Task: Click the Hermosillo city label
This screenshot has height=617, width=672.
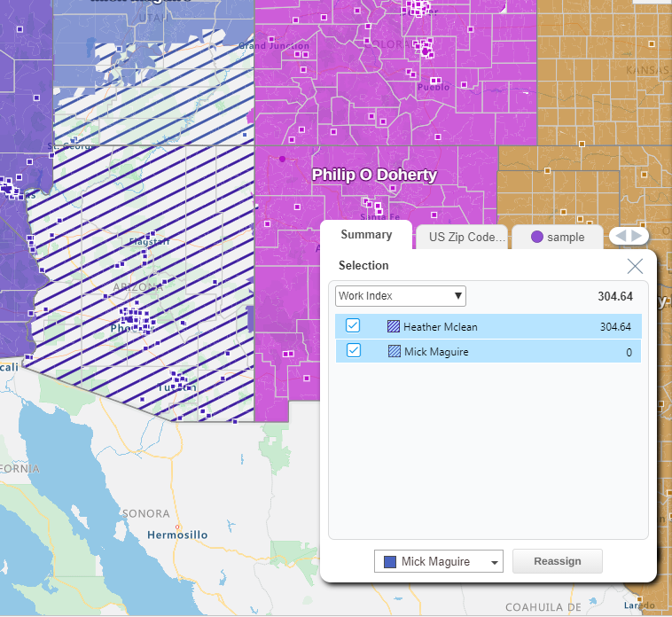Action: tap(177, 535)
